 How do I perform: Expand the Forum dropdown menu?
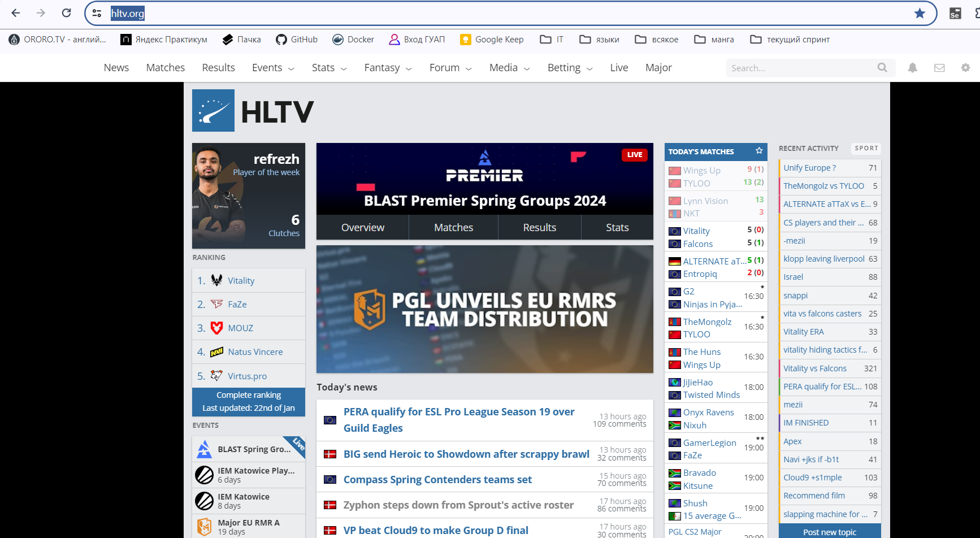[x=450, y=68]
